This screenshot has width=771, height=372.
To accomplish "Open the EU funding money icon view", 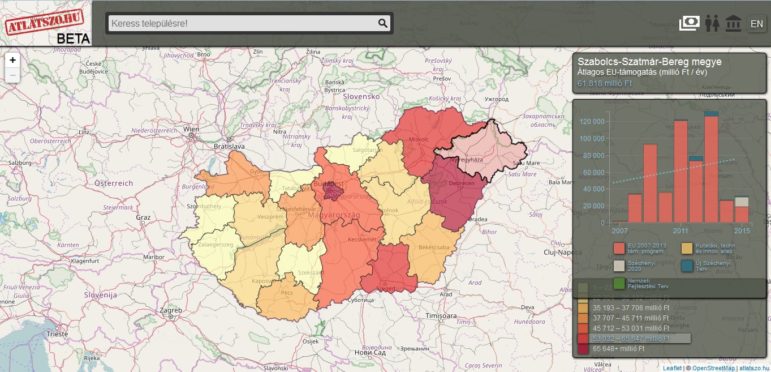I will [x=689, y=23].
